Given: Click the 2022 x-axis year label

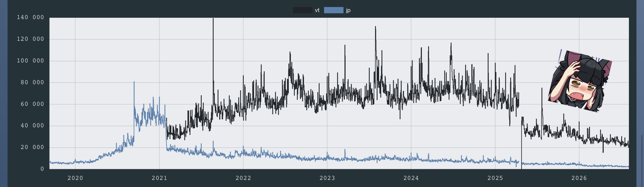Looking at the screenshot, I should [x=243, y=178].
